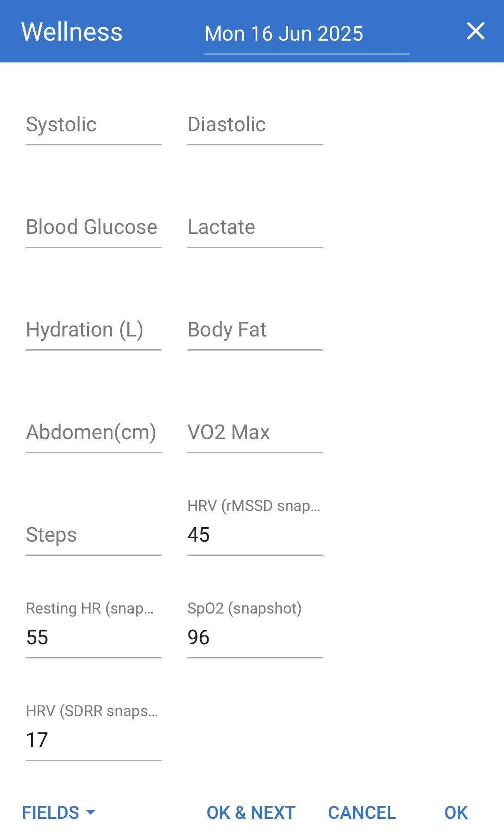This screenshot has height=835, width=504.
Task: Click the Body Fat input field
Action: 255,330
